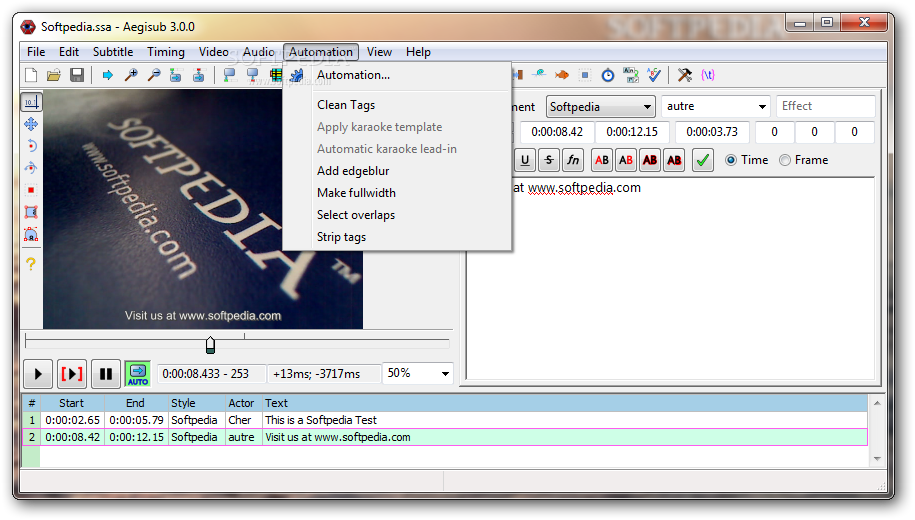Click the Save subtitles floppy icon

(77, 75)
